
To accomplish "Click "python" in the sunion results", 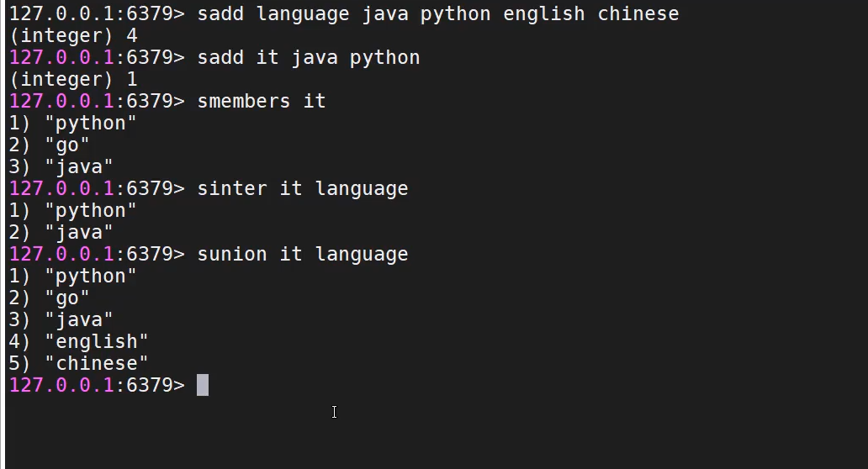I will [x=91, y=276].
